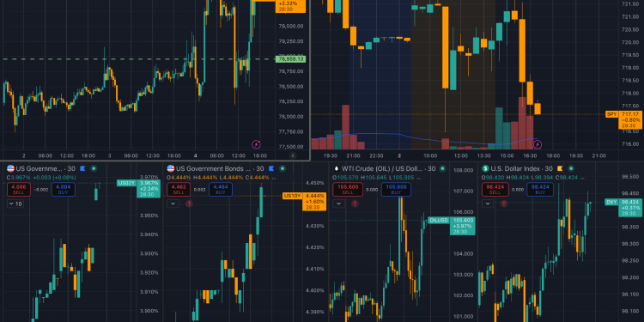Click the 0.002 spread value on the US10Y chart
The width and height of the screenshot is (644, 322).
point(199,190)
